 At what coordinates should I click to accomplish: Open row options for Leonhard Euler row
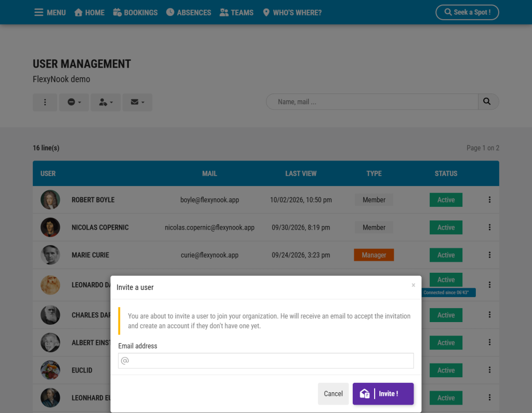tap(489, 397)
